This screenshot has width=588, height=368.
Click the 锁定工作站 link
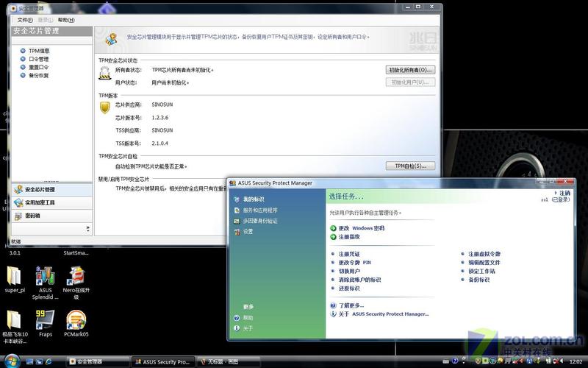click(482, 271)
